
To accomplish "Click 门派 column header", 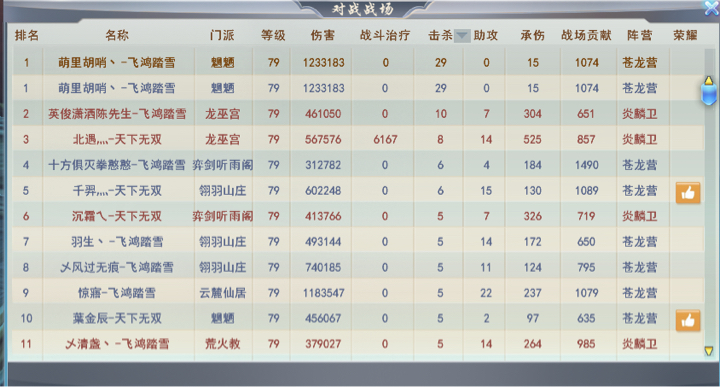I will 222,35.
